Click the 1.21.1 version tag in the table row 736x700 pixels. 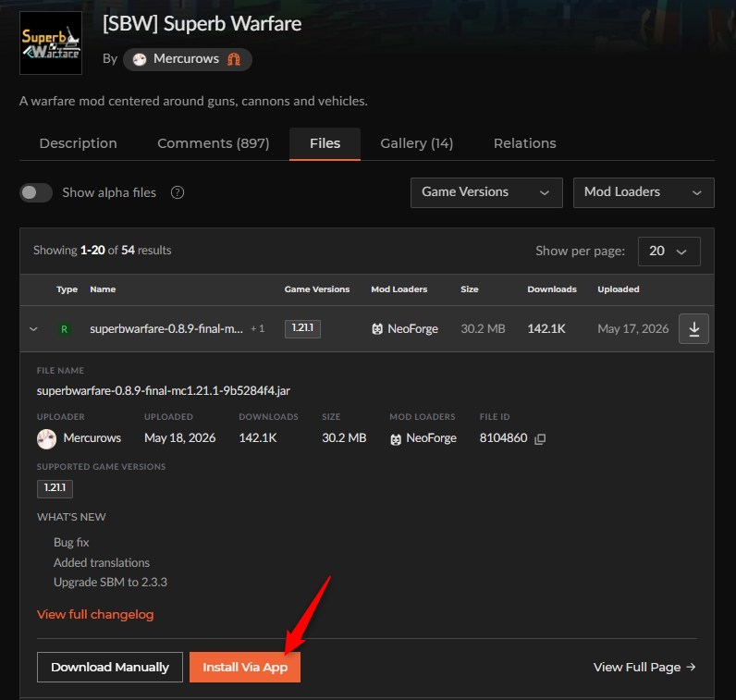[x=302, y=328]
